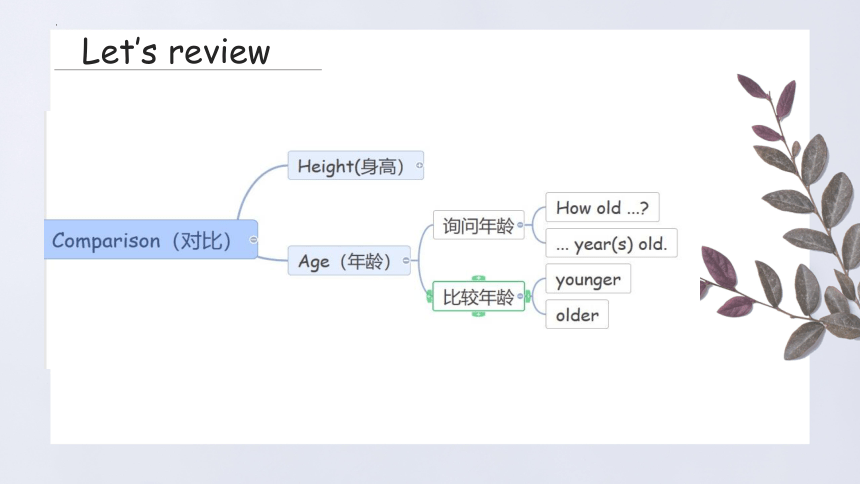Select the 'older' leaf node
The image size is (860, 484).
coord(577,314)
